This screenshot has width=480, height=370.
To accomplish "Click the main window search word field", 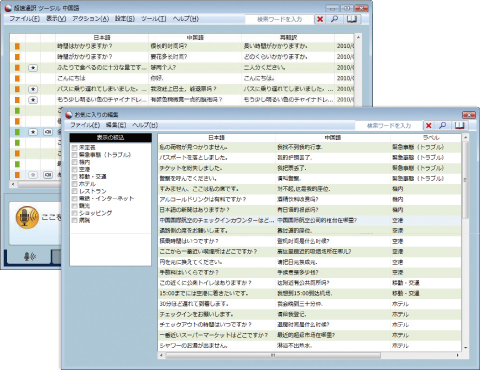I will (279, 19).
